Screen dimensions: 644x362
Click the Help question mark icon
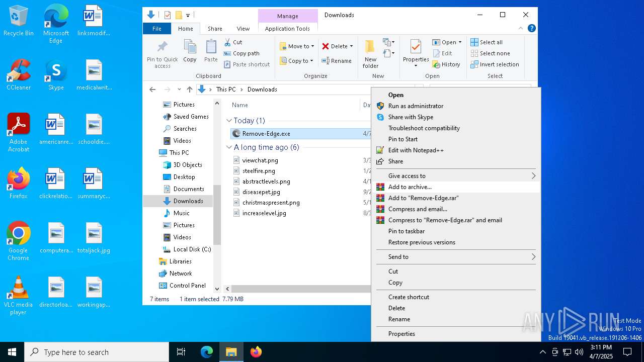531,28
